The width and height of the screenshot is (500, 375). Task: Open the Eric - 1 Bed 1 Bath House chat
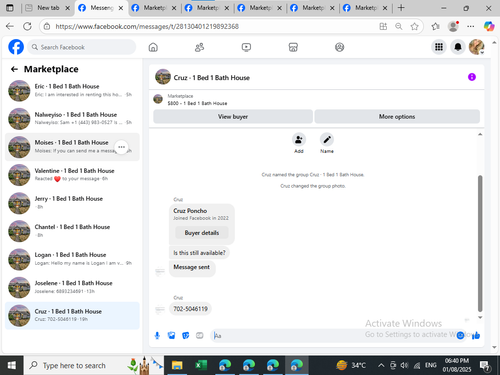click(x=72, y=90)
